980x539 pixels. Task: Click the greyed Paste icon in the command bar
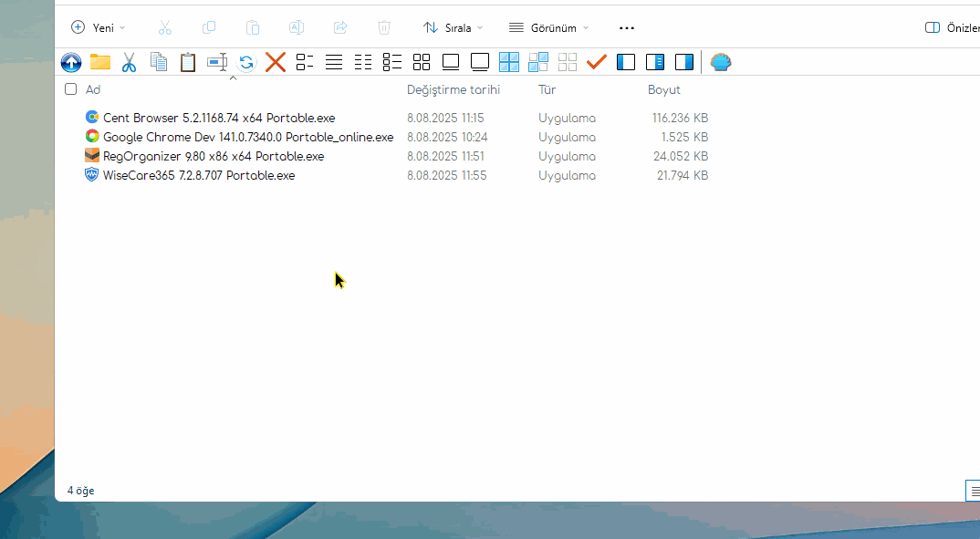tap(253, 27)
